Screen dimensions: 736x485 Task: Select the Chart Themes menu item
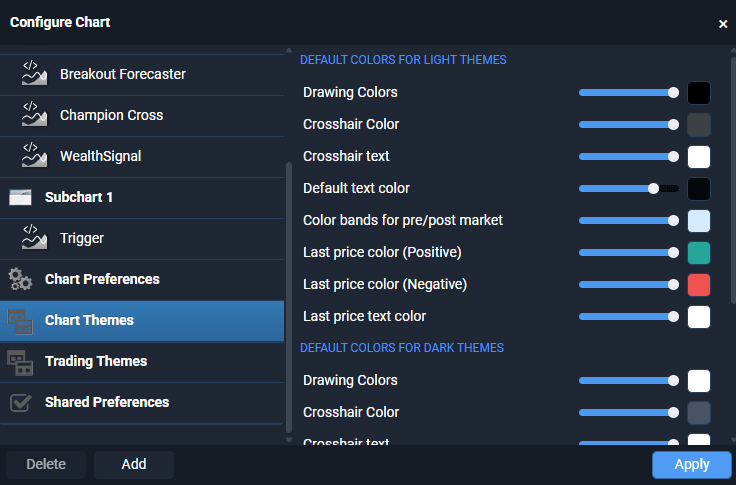[x=142, y=321]
